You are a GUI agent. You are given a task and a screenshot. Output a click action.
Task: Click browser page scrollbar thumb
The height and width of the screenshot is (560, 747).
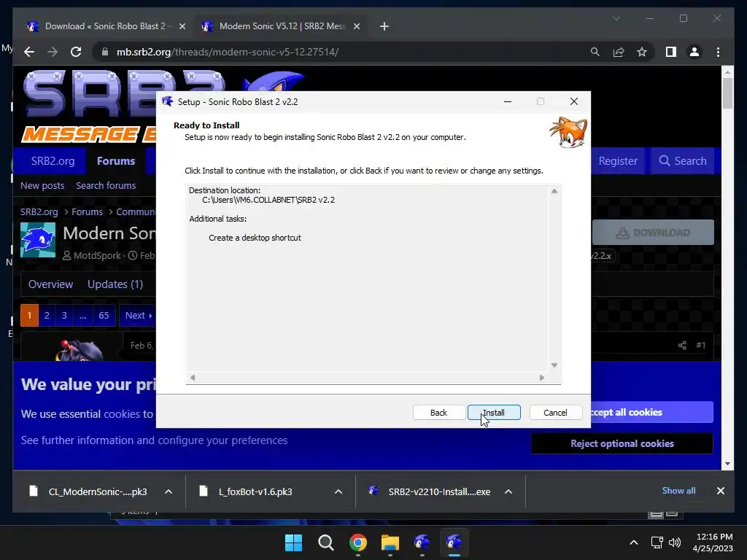click(x=727, y=93)
